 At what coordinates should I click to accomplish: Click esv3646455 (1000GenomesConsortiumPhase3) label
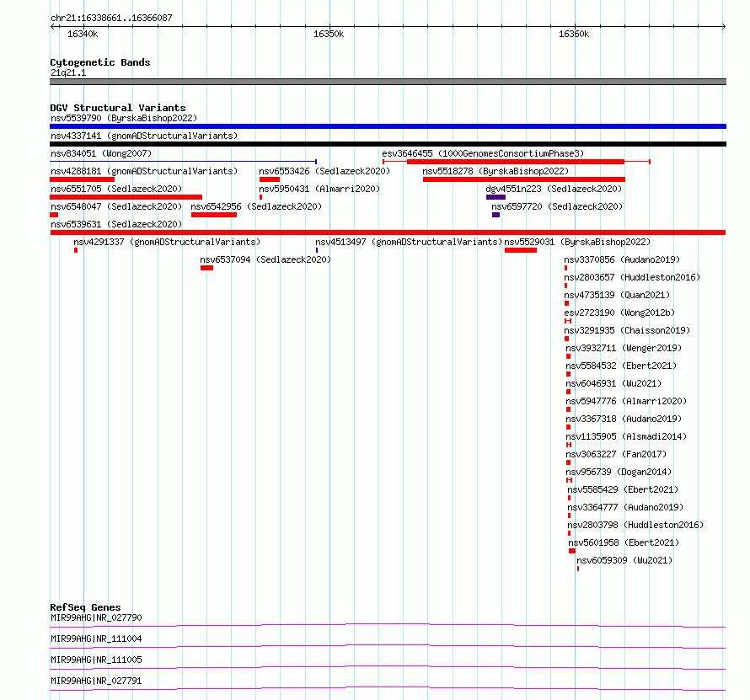(x=483, y=153)
